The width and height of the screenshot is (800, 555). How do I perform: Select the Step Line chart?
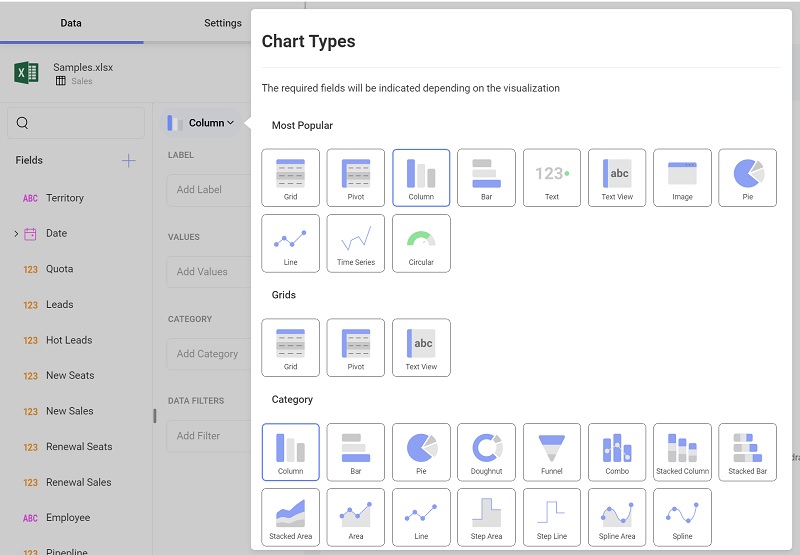point(552,517)
